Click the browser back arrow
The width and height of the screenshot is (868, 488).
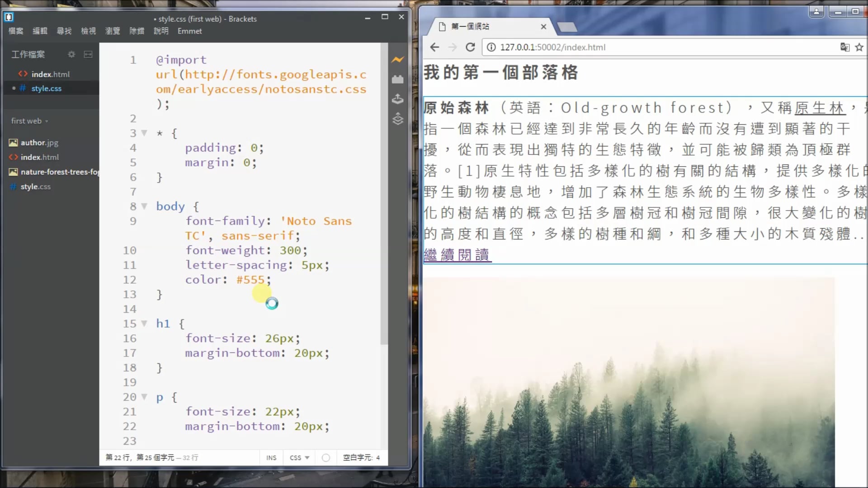[434, 47]
